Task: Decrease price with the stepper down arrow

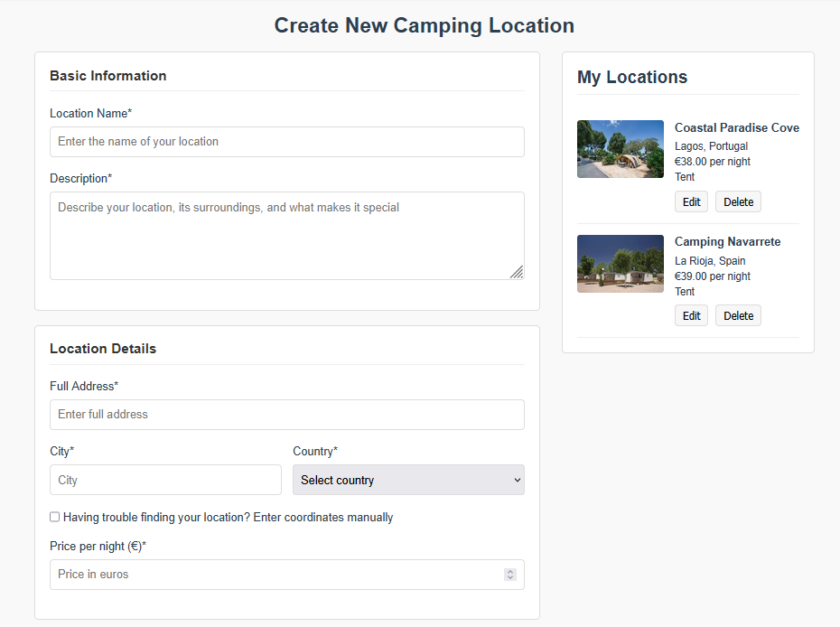Action: tap(510, 577)
